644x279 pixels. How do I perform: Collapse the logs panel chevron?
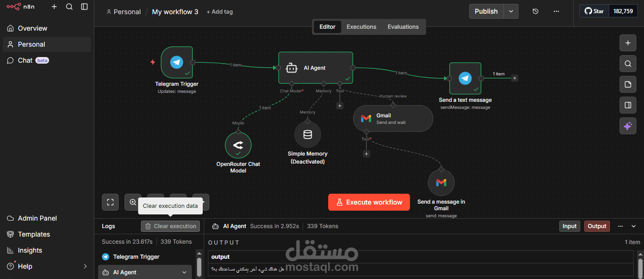pyautogui.click(x=634, y=226)
